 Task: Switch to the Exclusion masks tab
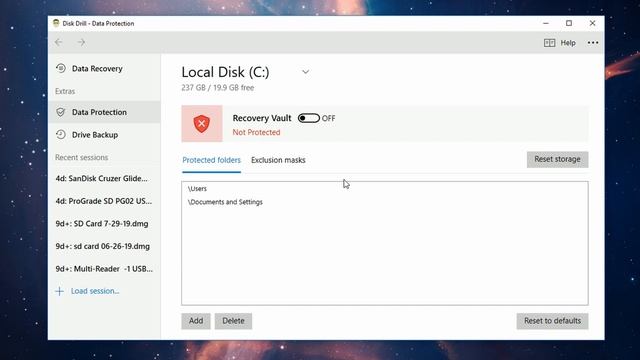pyautogui.click(x=278, y=160)
